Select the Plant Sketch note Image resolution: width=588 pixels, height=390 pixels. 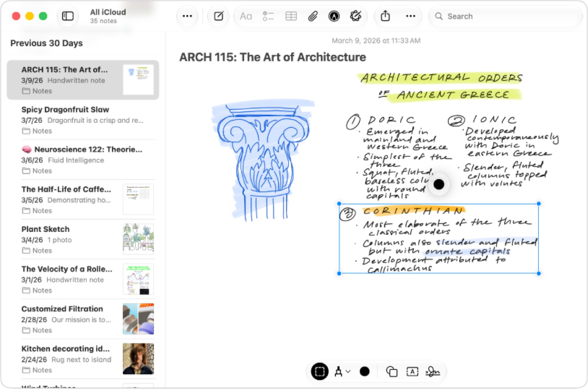(x=83, y=239)
